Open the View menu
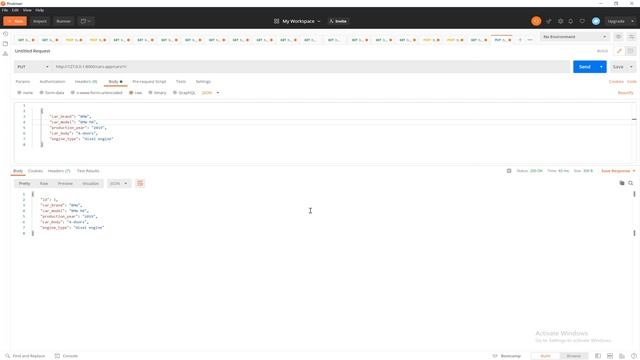Image resolution: width=640 pixels, height=360 pixels. [27, 10]
